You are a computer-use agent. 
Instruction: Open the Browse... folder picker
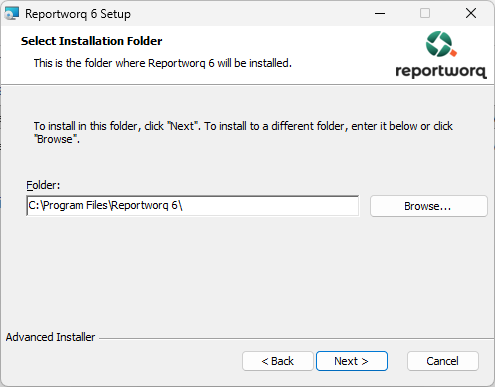(429, 206)
